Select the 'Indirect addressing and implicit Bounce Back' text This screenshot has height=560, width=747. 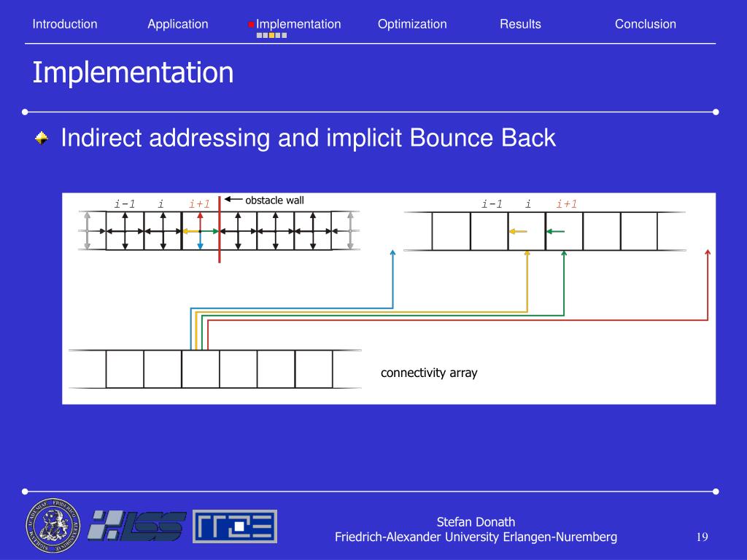point(309,138)
